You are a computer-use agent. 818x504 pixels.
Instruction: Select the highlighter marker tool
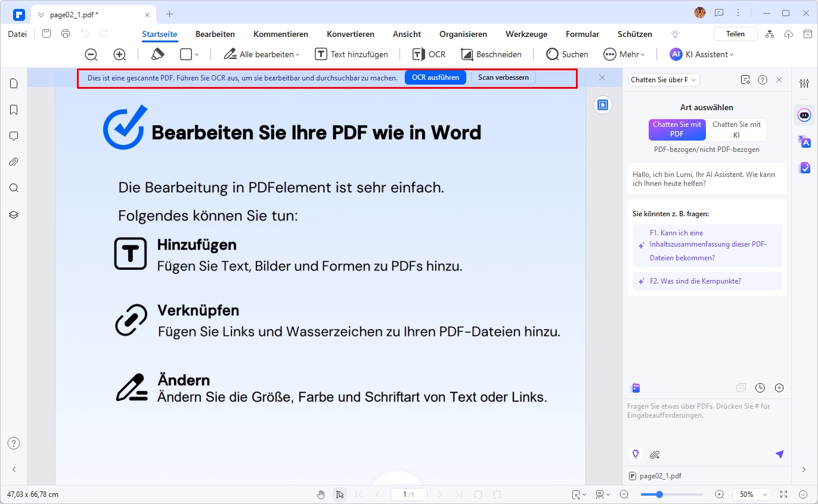click(157, 54)
